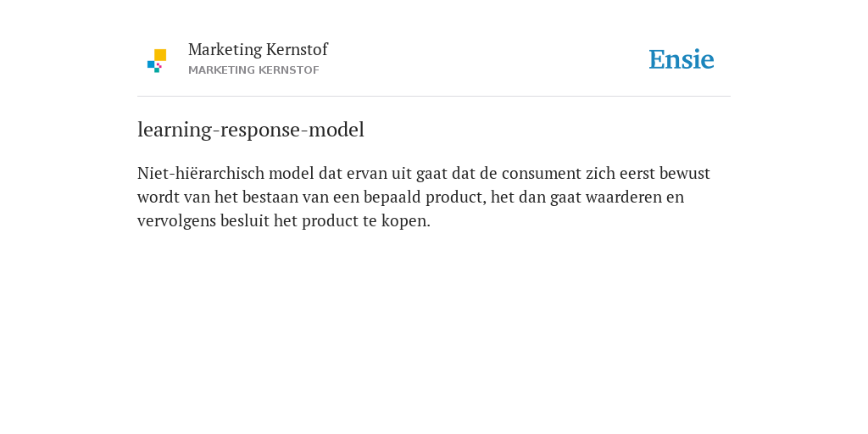Image resolution: width=868 pixels, height=434 pixels.
Task: Click the learning-response-model heading
Action: pos(251,130)
